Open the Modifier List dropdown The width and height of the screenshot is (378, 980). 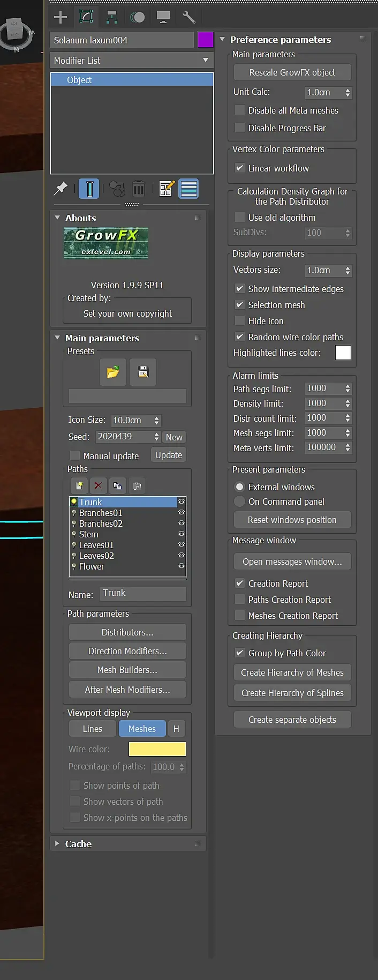[x=132, y=61]
